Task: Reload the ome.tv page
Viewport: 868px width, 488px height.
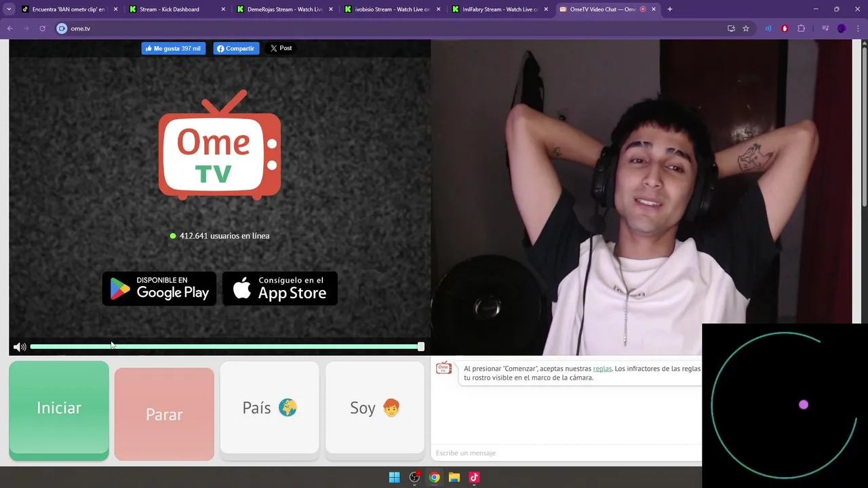Action: click(42, 28)
